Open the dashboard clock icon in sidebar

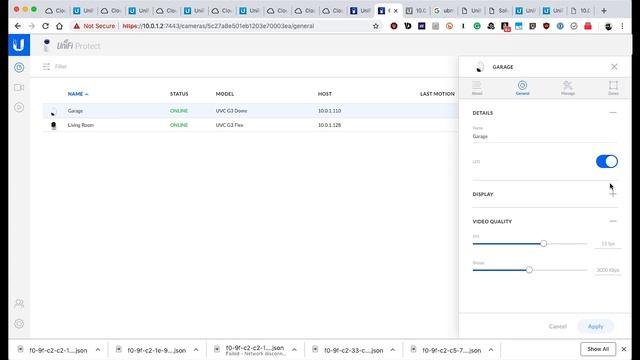19,67
